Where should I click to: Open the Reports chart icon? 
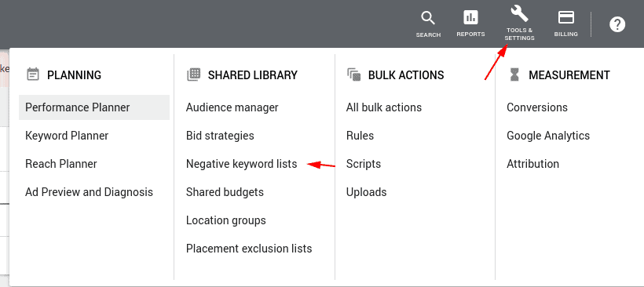(x=470, y=17)
